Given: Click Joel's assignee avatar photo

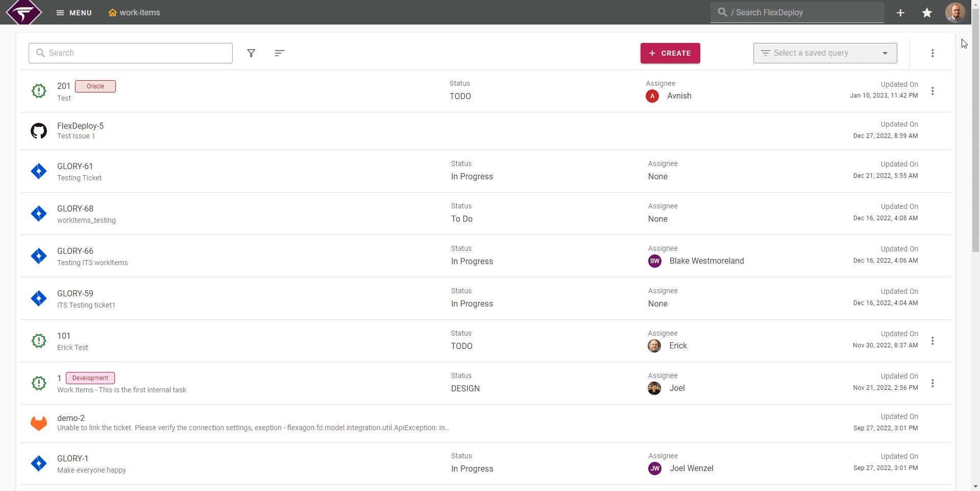Looking at the screenshot, I should [x=654, y=388].
